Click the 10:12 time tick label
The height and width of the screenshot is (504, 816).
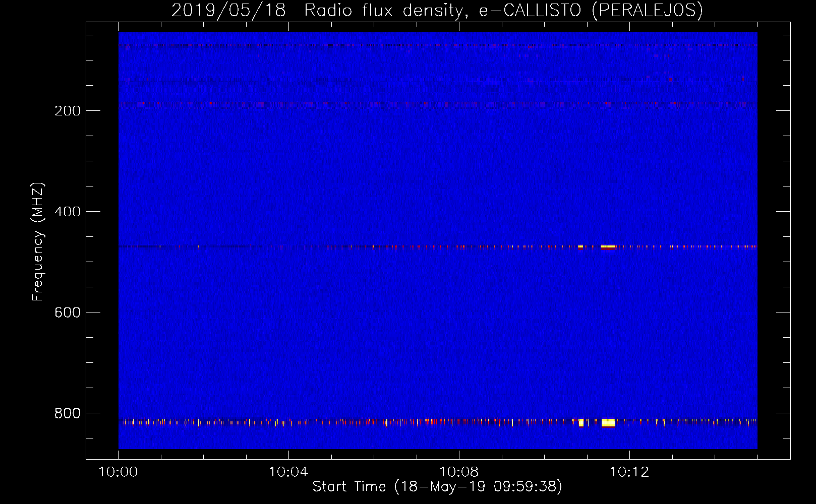tap(629, 472)
